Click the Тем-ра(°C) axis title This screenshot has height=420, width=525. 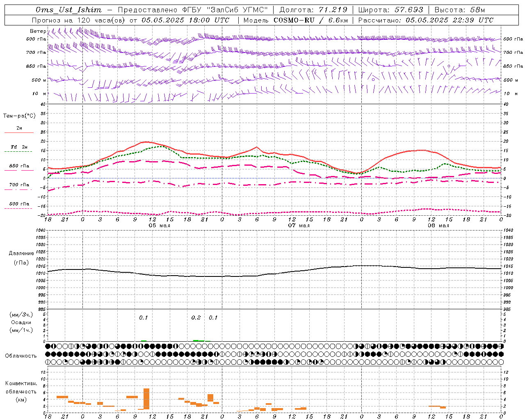[19, 116]
